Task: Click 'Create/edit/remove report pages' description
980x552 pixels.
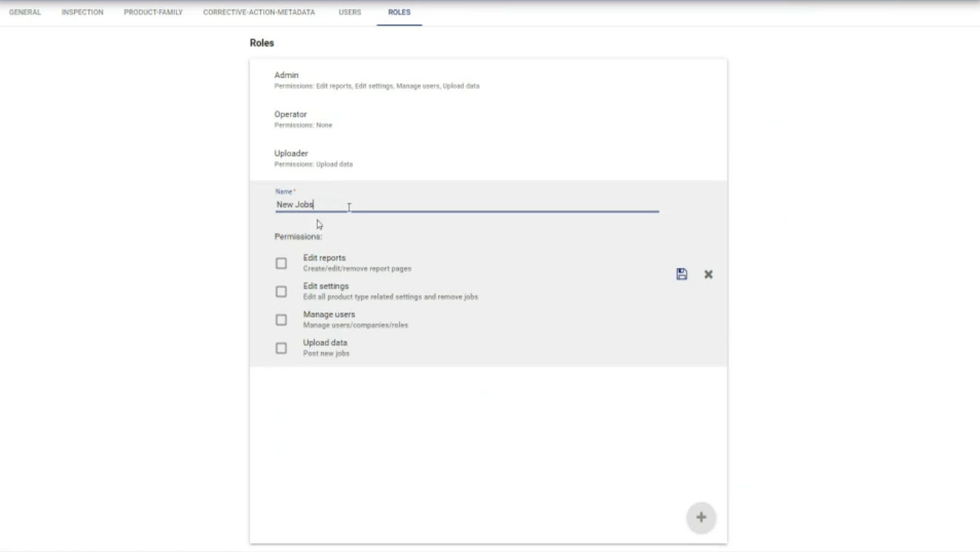Action: click(x=357, y=269)
